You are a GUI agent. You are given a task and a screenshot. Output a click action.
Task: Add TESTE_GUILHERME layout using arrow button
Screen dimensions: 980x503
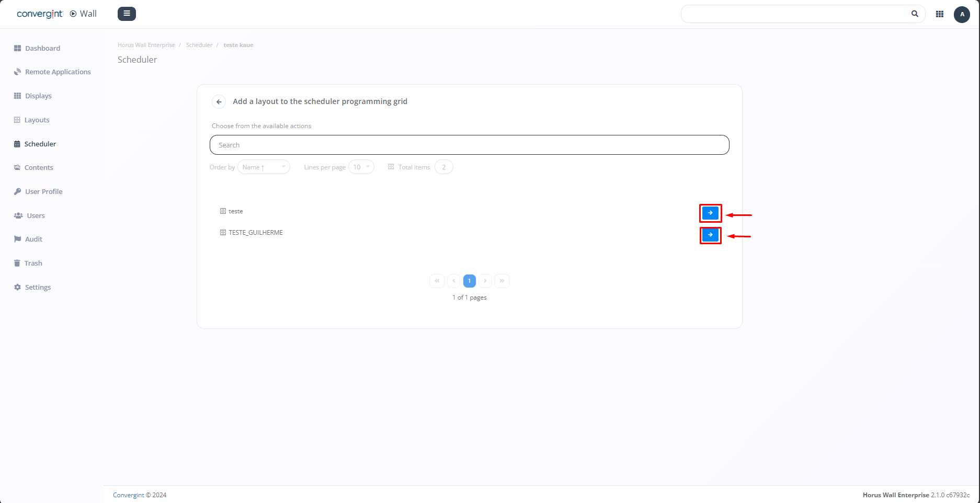pos(710,235)
